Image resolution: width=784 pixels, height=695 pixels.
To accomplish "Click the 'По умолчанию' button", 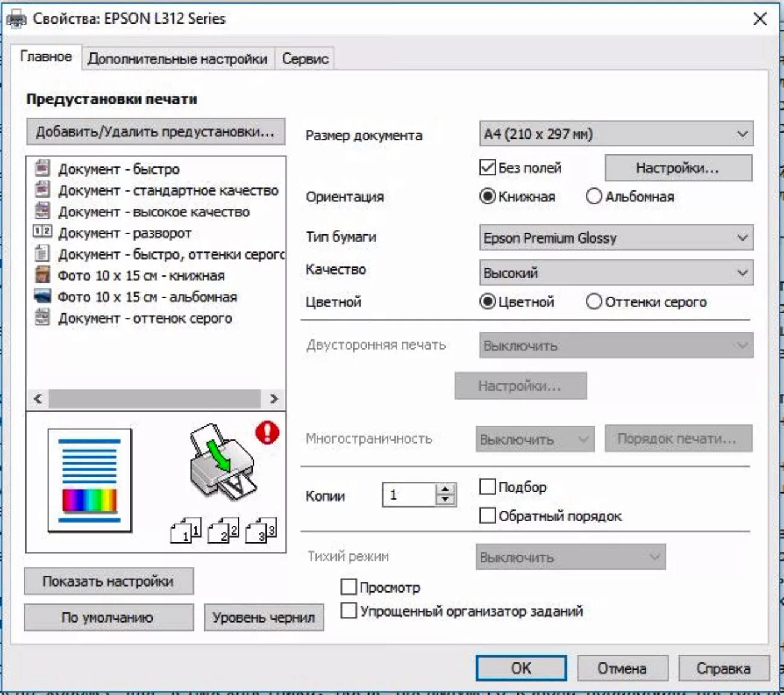I will [x=109, y=617].
